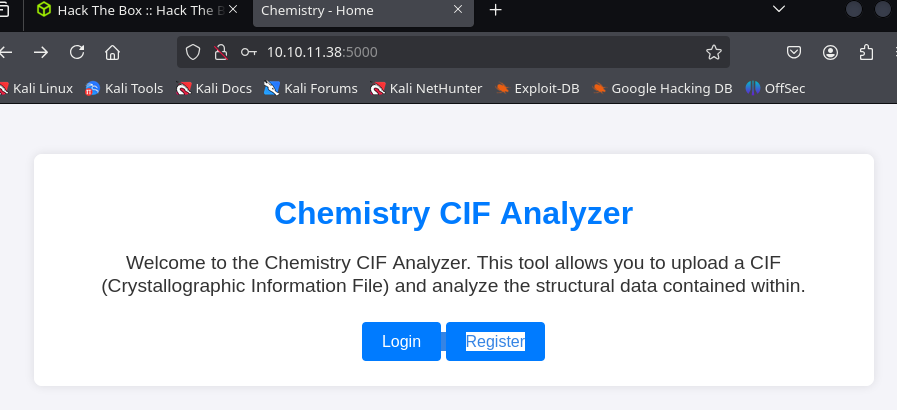Open the tracking protection shield icon
The image size is (897, 410).
click(194, 52)
